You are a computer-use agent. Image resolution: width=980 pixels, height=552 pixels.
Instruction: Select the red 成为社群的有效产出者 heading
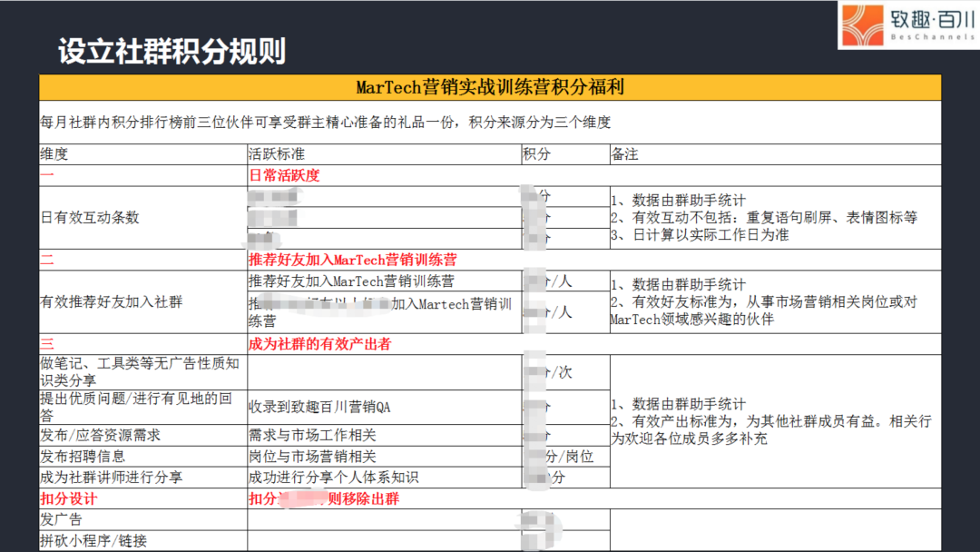click(322, 344)
